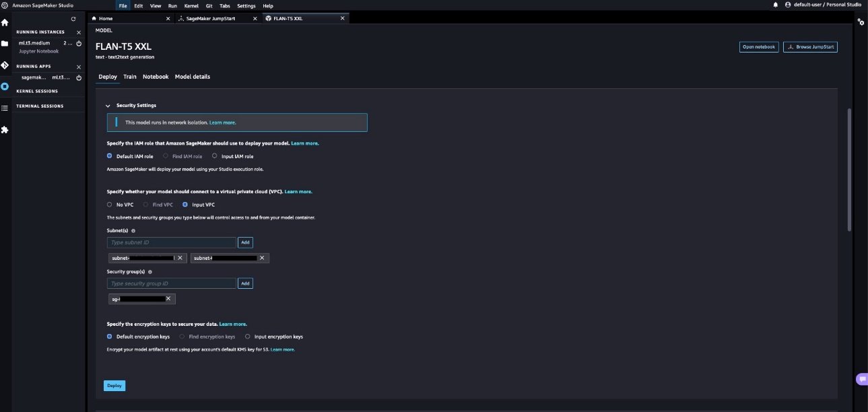
Task: Open network isolation Learn more link
Action: [x=223, y=123]
